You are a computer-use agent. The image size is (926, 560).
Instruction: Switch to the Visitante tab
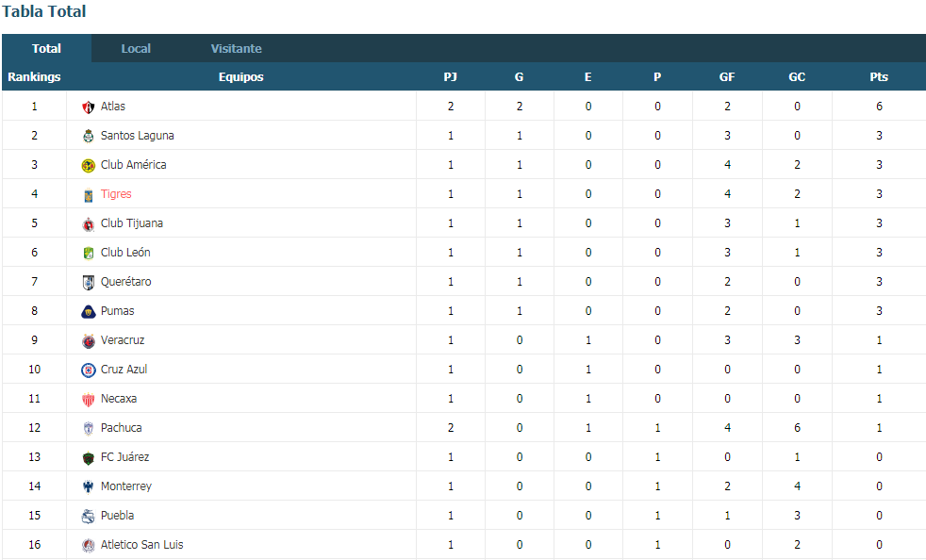[237, 48]
